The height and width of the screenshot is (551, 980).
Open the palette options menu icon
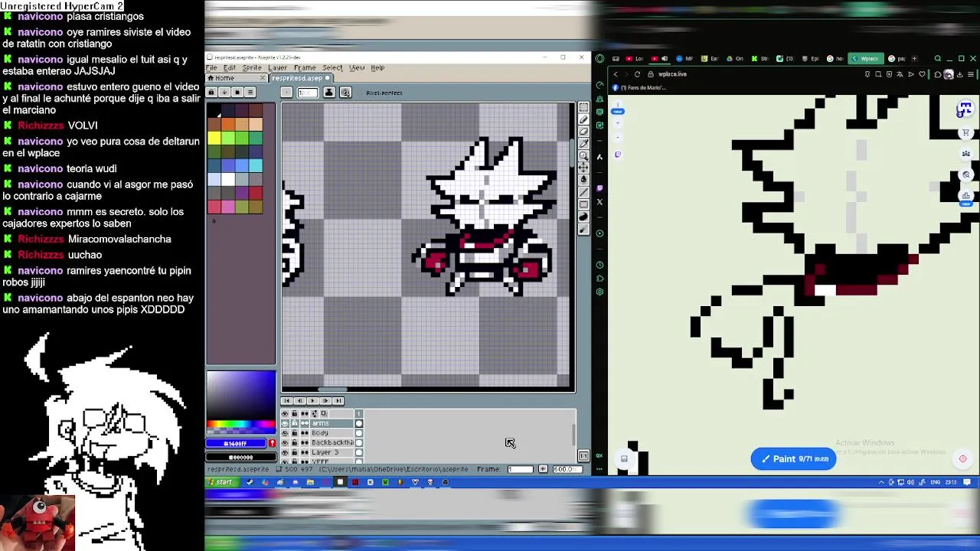(250, 92)
